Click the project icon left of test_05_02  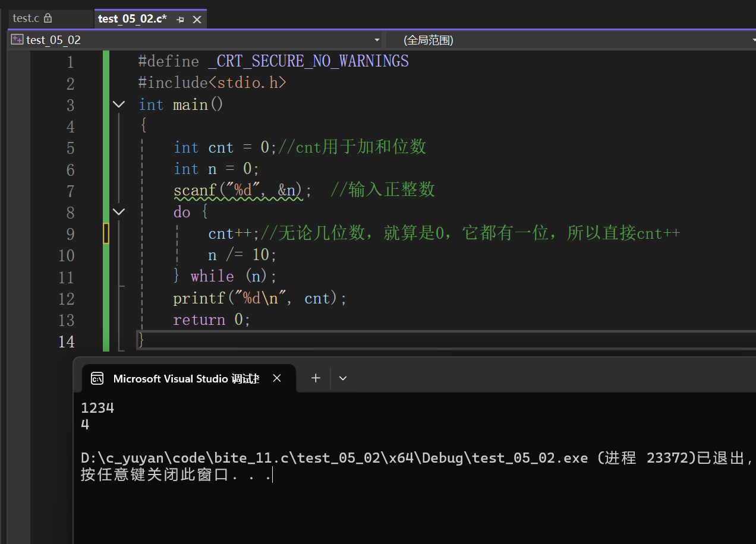pos(17,40)
